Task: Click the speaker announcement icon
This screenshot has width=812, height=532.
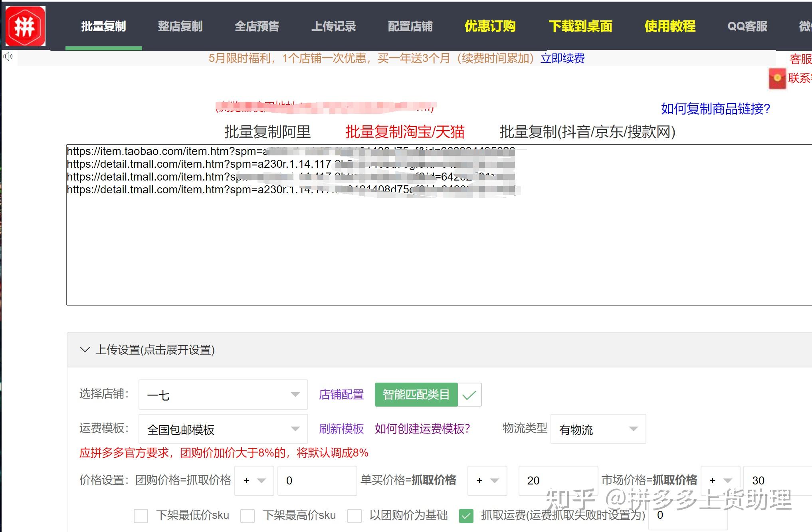Action: 8,56
